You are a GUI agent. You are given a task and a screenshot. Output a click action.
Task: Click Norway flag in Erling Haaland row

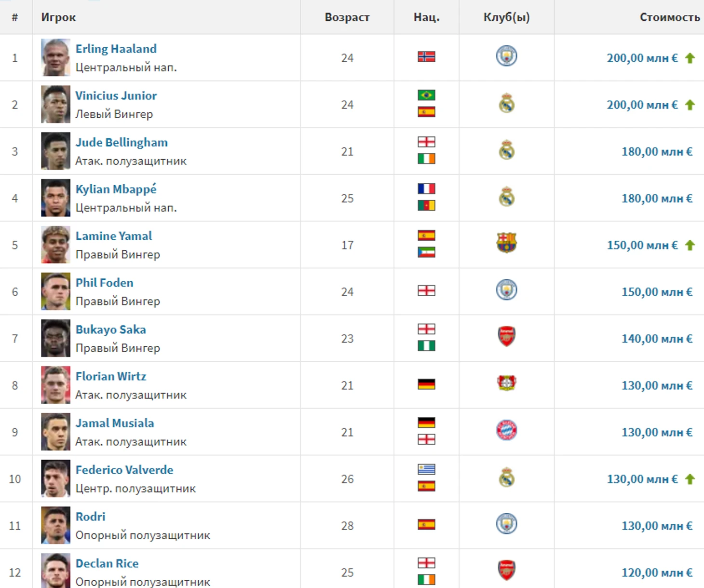click(426, 57)
